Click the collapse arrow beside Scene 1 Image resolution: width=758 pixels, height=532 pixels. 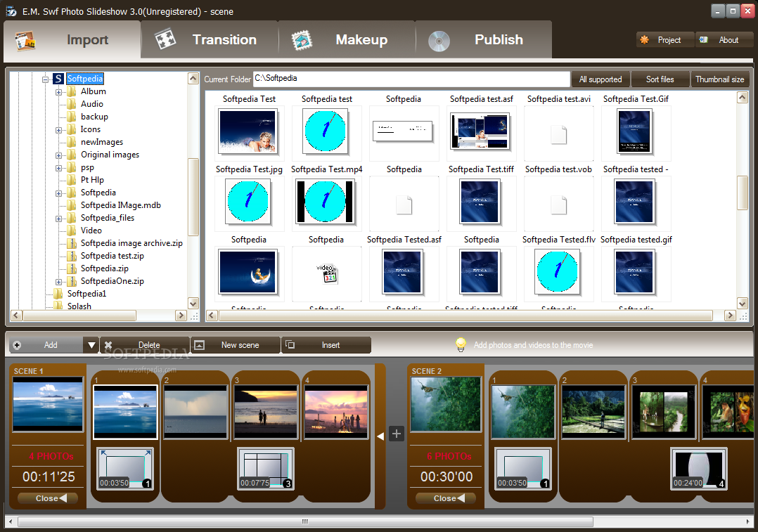tap(380, 436)
